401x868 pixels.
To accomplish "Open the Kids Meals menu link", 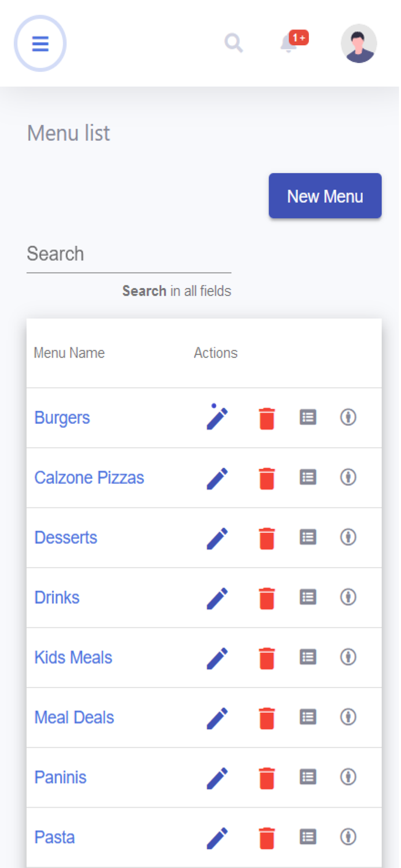I will [x=73, y=657].
